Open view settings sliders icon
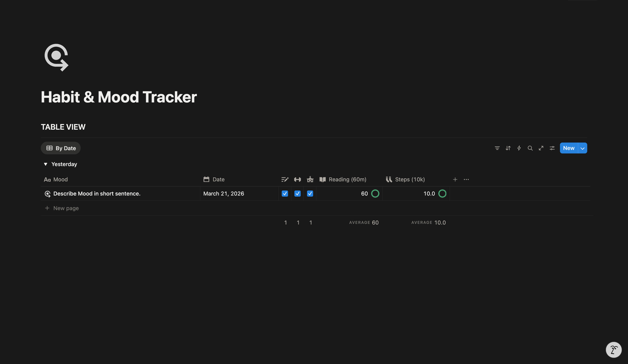This screenshot has width=628, height=364. click(x=552, y=148)
